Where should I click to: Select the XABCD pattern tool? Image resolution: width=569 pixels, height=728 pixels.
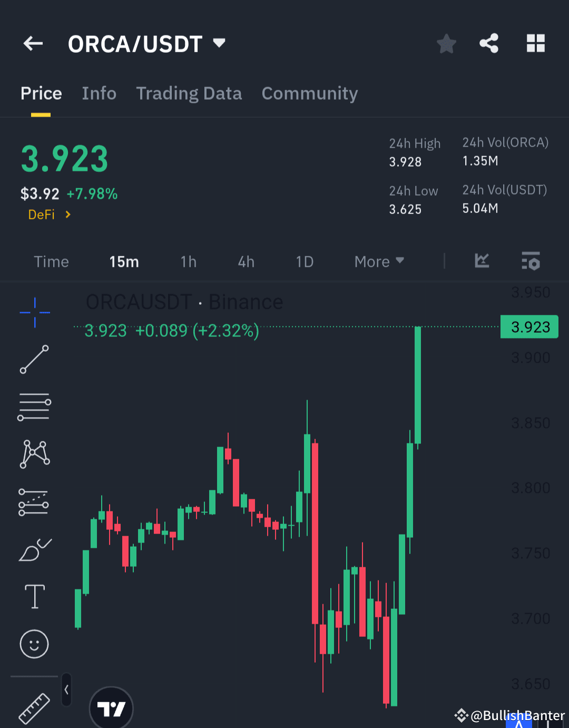coord(35,454)
